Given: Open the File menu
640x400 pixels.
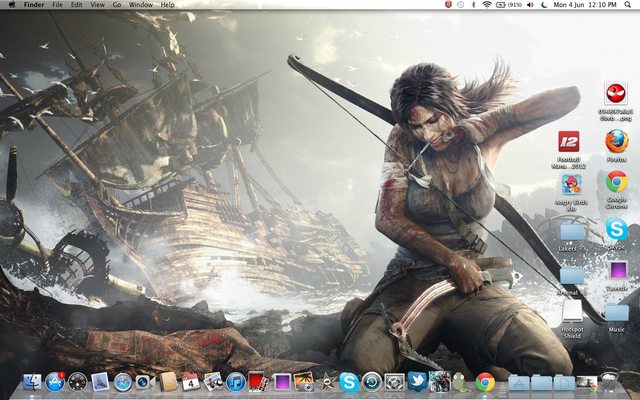Looking at the screenshot, I should [x=58, y=4].
